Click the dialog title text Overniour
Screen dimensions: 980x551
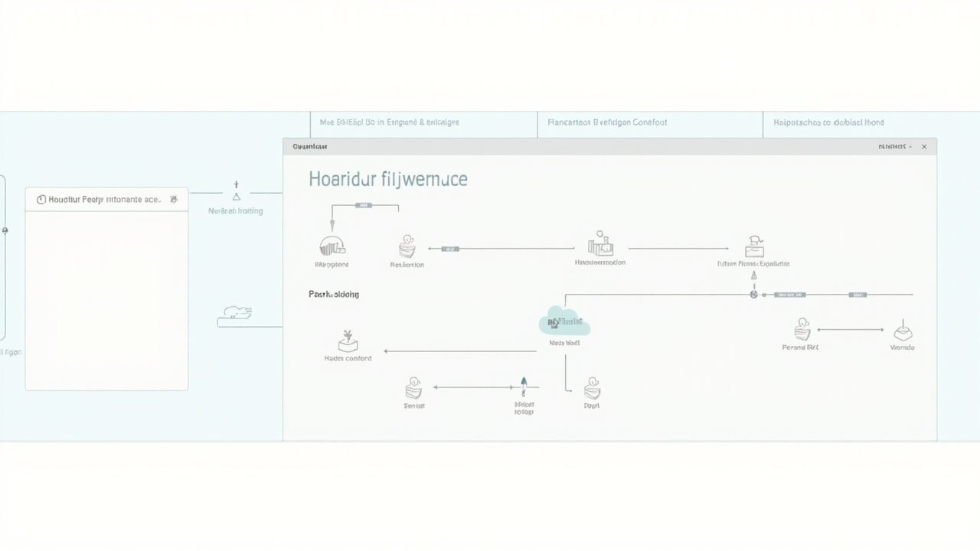(x=310, y=146)
